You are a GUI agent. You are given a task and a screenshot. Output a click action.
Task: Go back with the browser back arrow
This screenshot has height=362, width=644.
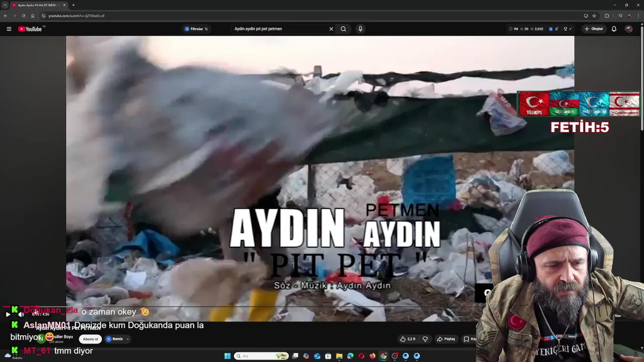coord(6,16)
